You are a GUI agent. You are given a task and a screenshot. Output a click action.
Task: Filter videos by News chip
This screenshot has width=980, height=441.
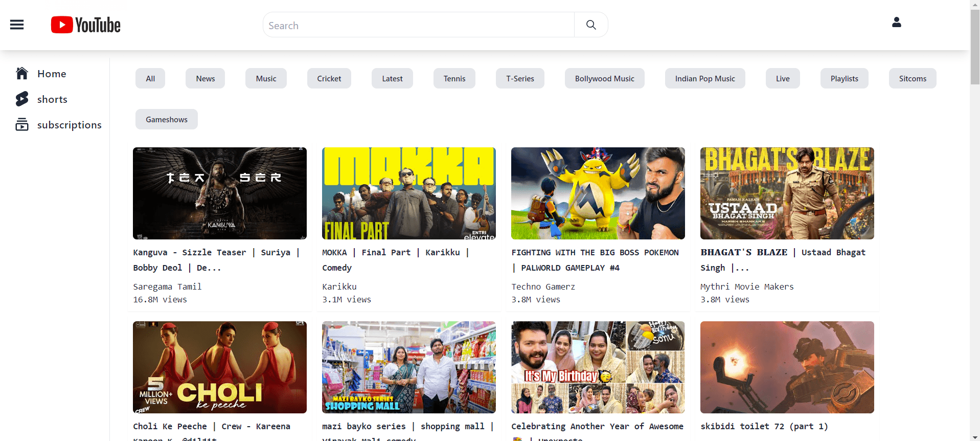coord(205,78)
